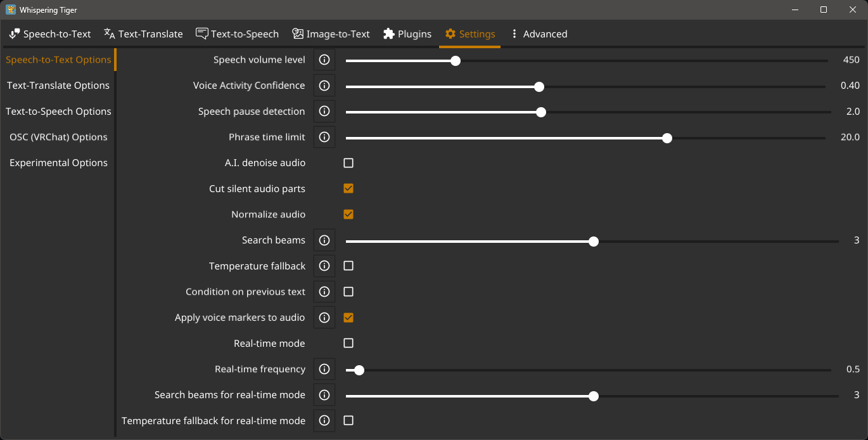Uncheck Cut silent audio parts
Viewport: 868px width, 440px height.
pos(348,188)
